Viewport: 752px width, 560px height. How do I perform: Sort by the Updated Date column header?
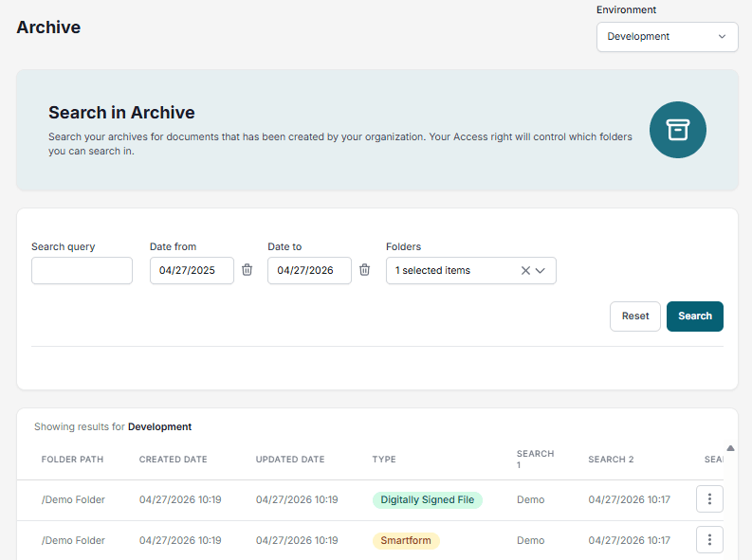click(290, 460)
